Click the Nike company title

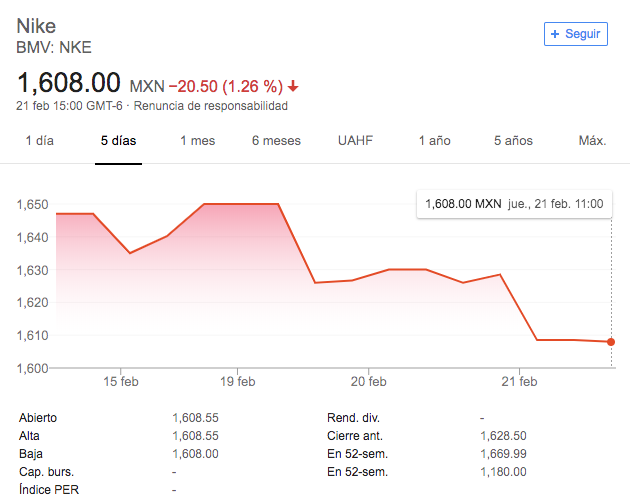(x=36, y=25)
